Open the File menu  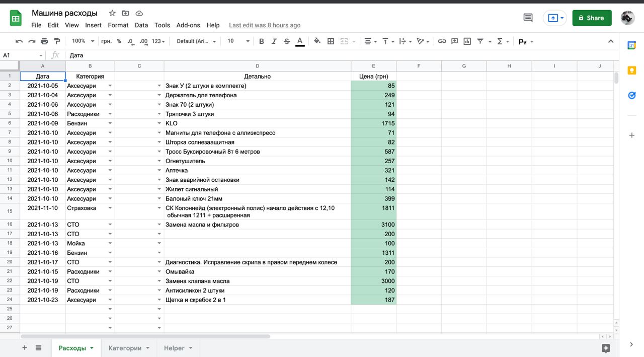click(36, 25)
